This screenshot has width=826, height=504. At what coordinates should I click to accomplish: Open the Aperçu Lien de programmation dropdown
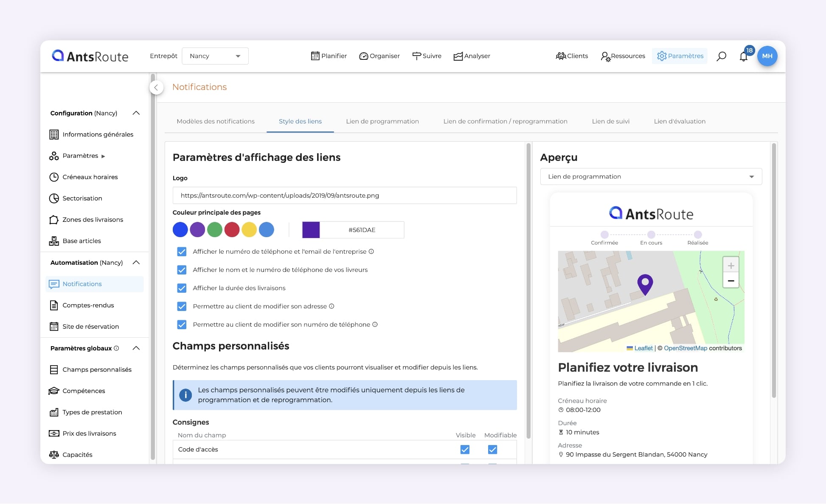[x=651, y=176]
